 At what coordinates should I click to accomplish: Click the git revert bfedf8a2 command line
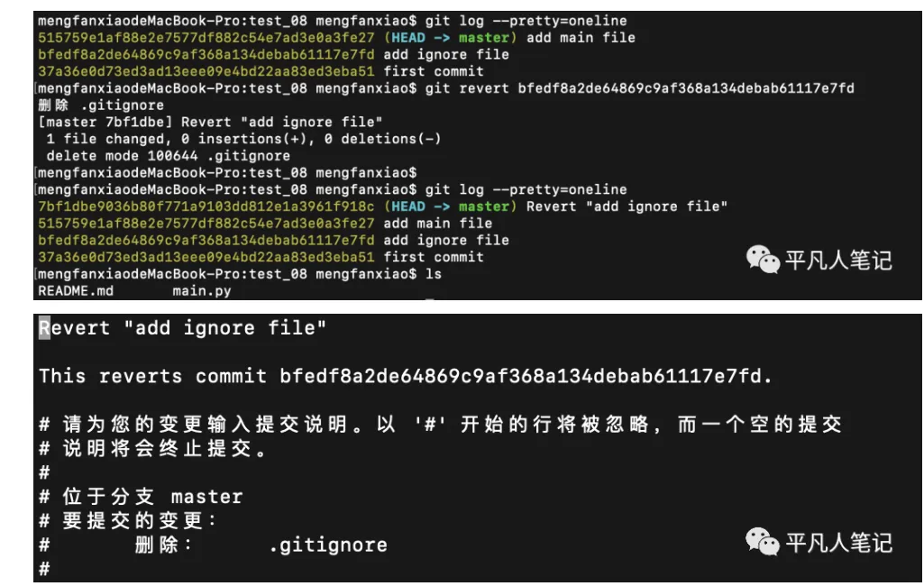pyautogui.click(x=639, y=88)
